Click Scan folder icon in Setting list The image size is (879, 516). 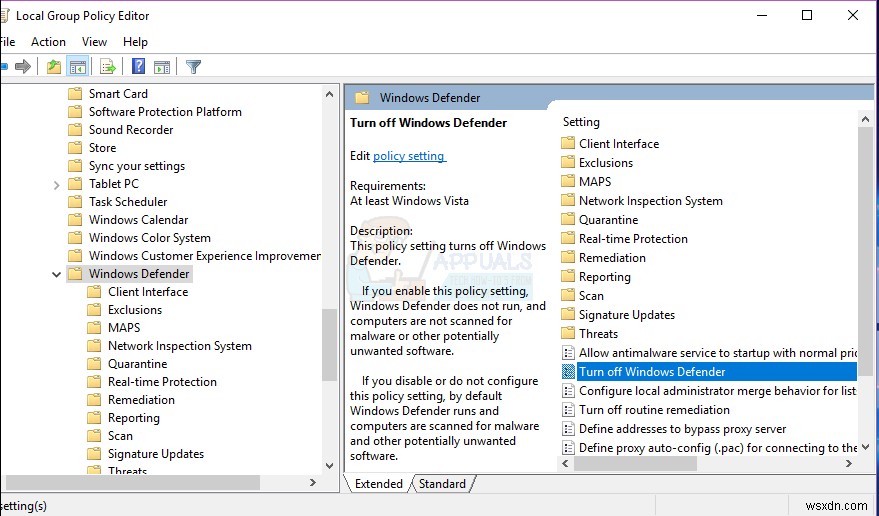point(568,295)
